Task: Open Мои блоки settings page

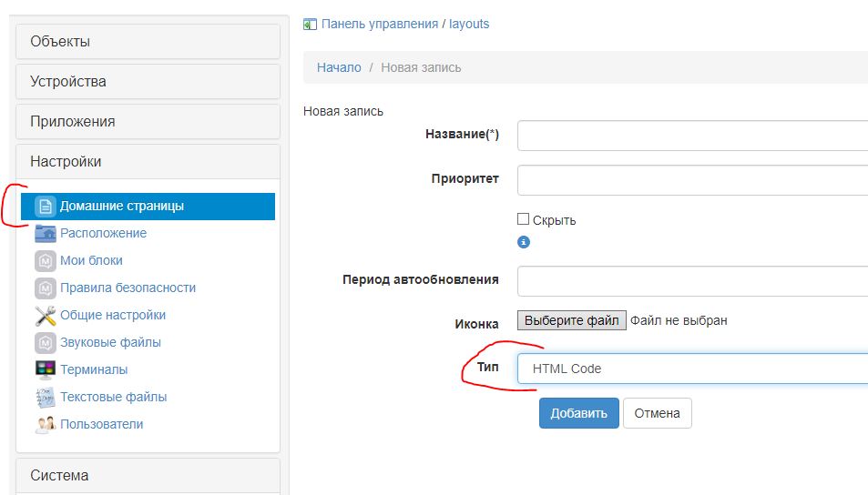Action: [x=91, y=260]
